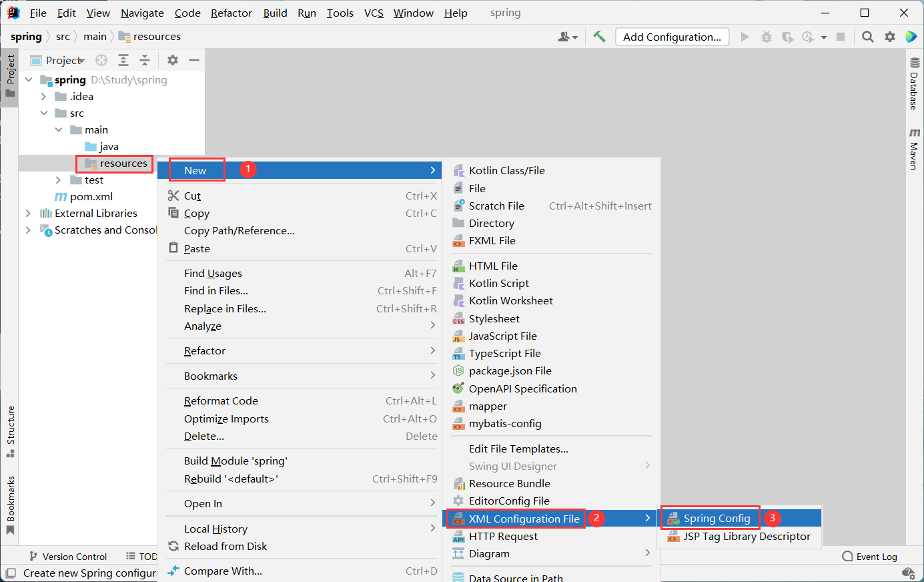Screen dimensions: 924x582
Task: Expand the .idea folder
Action: 43,97
